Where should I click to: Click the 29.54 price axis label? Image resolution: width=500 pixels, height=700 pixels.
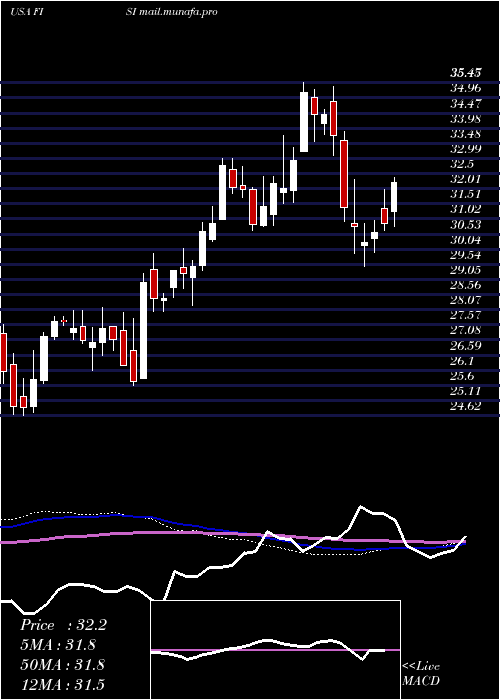[466, 255]
